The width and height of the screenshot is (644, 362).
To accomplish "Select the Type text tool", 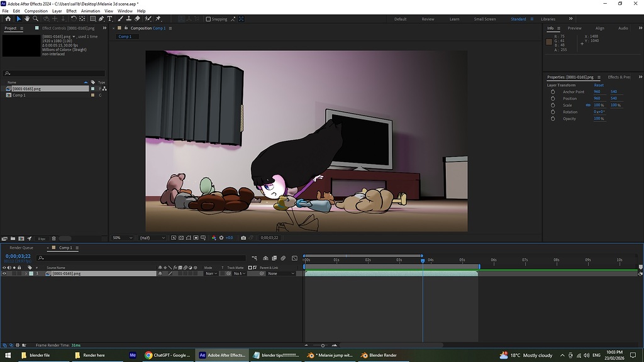I will (x=109, y=19).
